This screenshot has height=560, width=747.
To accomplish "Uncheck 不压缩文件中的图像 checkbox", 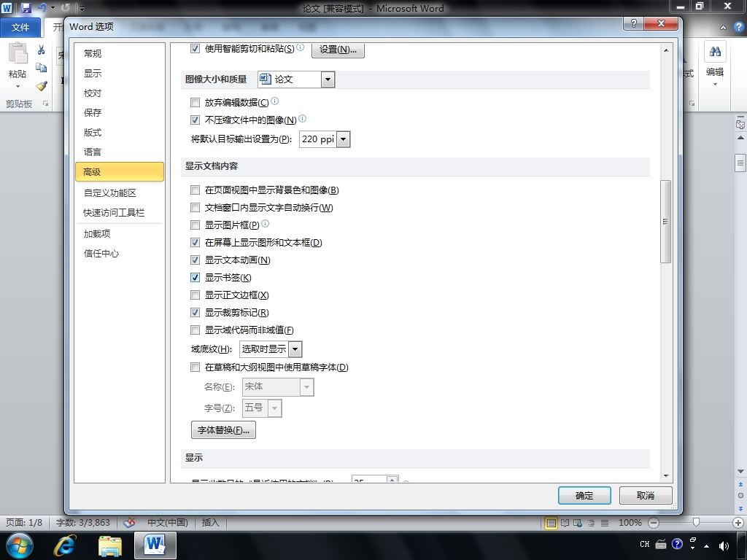I will [x=195, y=120].
